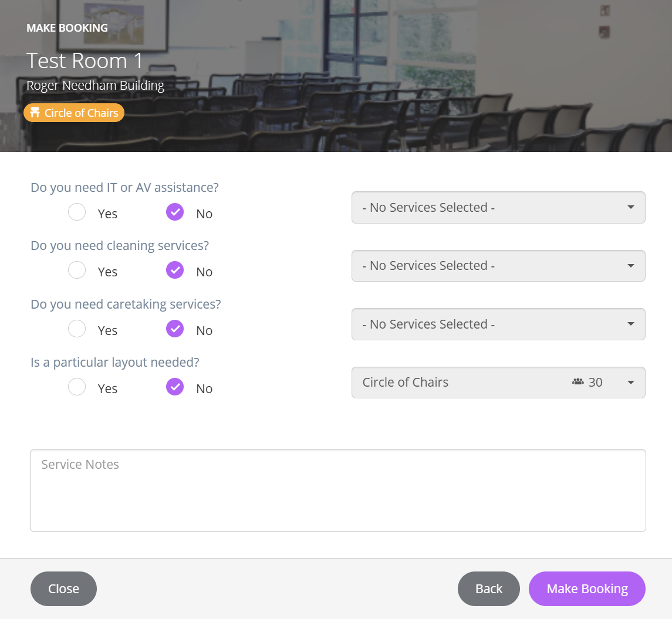Click the "Is a particular layout needed?" label

(115, 363)
